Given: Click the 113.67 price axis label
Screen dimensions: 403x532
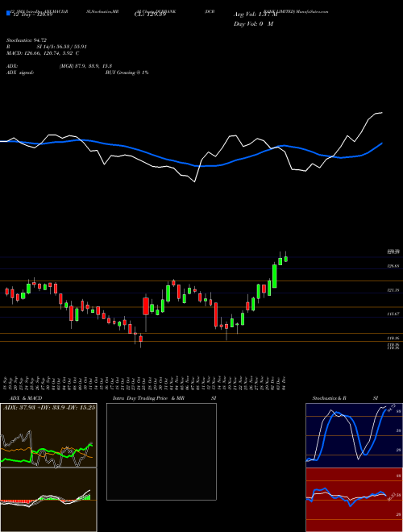Looking at the screenshot, I should pyautogui.click(x=393, y=314).
